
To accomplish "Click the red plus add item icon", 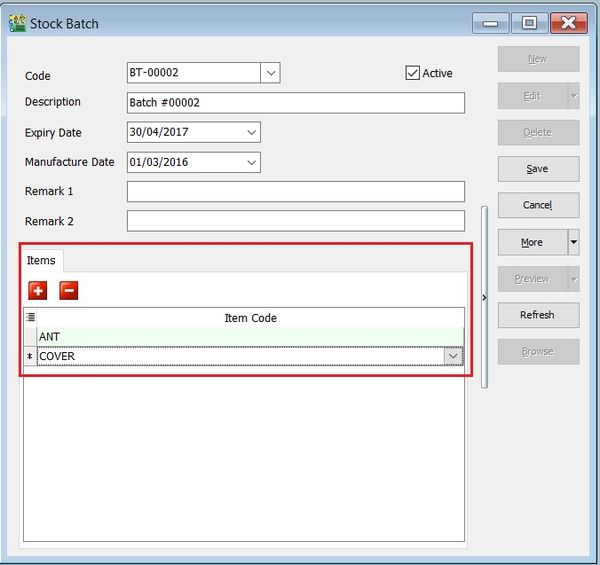I will [38, 290].
